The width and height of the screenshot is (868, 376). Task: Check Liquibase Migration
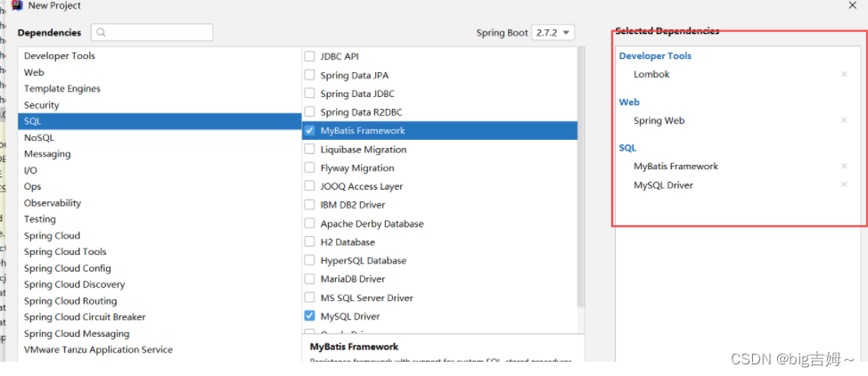click(309, 150)
